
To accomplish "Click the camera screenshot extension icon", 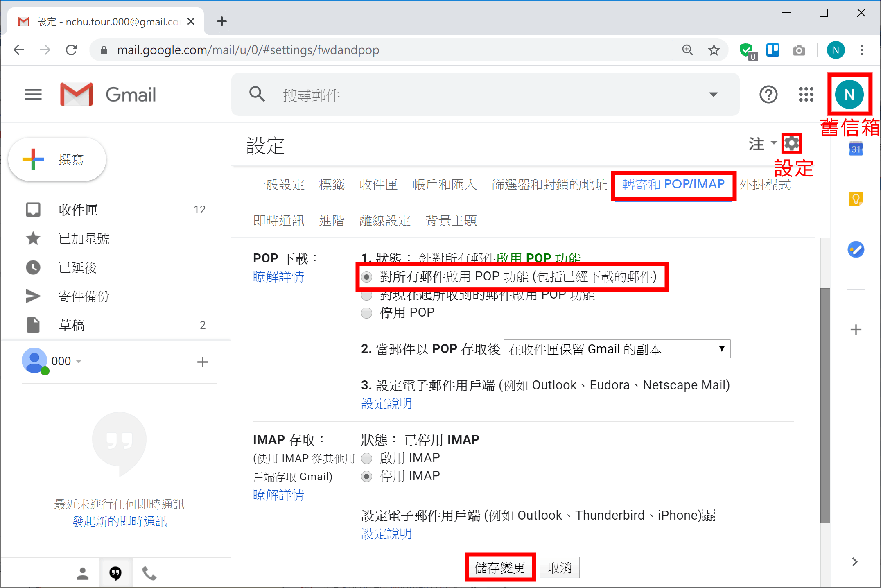I will coord(799,50).
